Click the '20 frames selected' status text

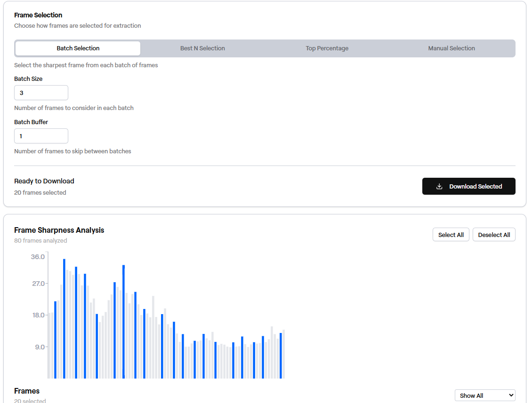[40, 192]
